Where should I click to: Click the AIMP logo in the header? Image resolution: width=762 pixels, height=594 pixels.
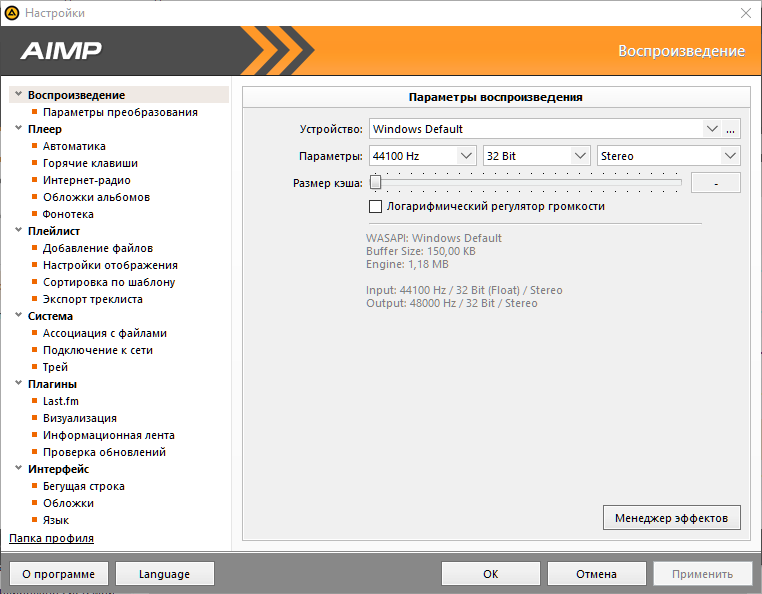click(x=61, y=51)
